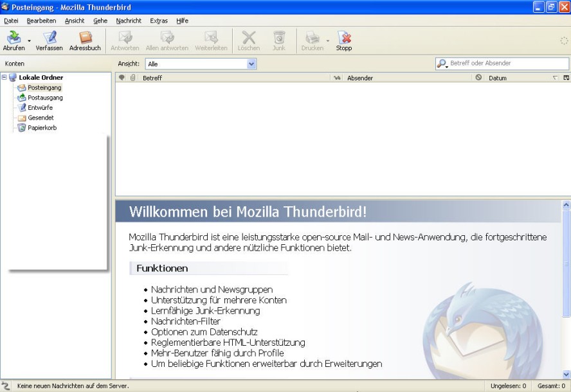Open the search magnifier options dropdown

point(442,64)
